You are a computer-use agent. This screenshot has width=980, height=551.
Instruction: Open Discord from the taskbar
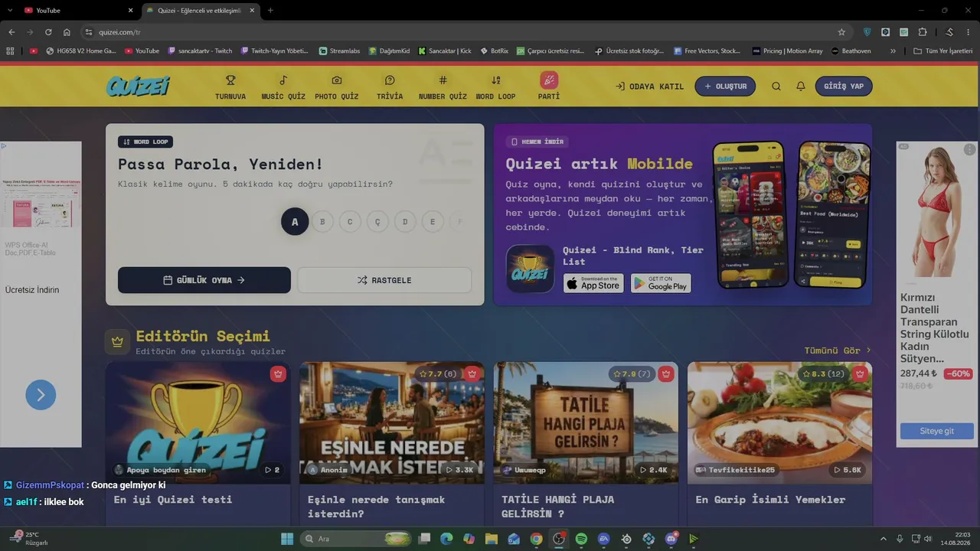671,539
